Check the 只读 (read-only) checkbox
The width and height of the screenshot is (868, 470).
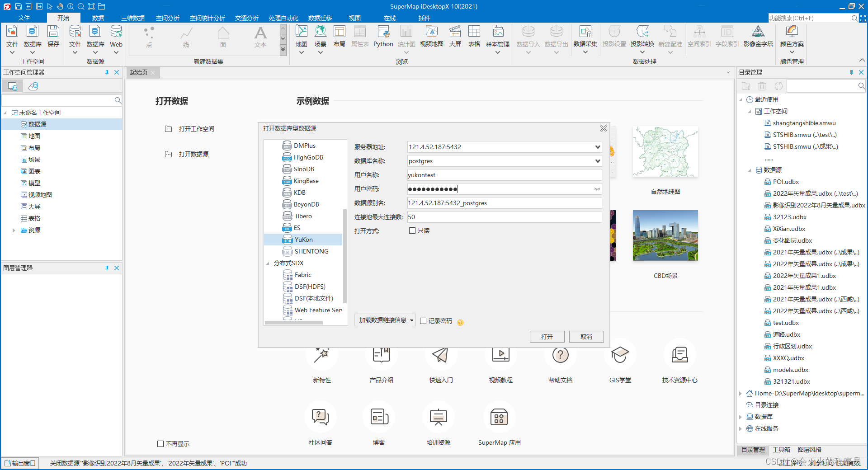[412, 230]
